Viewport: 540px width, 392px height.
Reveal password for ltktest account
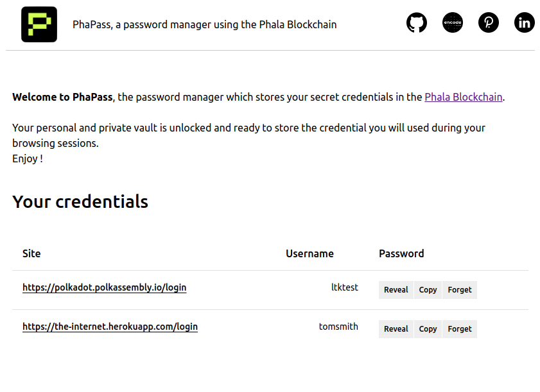(396, 290)
